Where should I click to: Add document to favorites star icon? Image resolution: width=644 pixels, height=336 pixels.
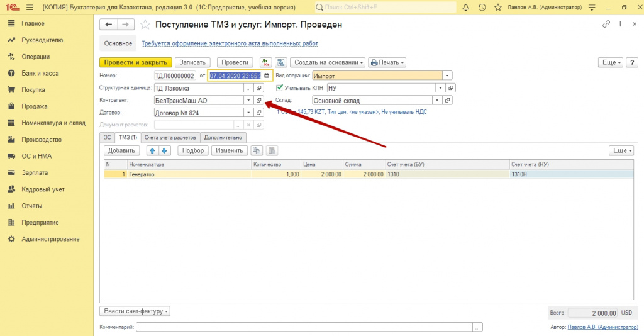[x=145, y=25]
